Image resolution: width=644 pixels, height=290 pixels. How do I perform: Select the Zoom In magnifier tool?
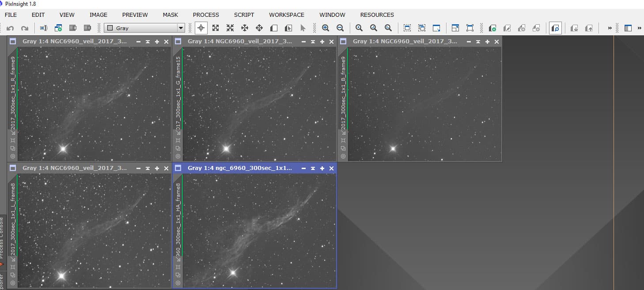[326, 28]
